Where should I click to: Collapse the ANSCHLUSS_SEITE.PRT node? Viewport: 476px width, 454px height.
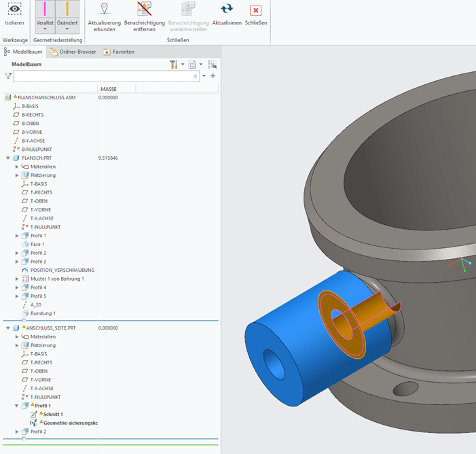8,328
